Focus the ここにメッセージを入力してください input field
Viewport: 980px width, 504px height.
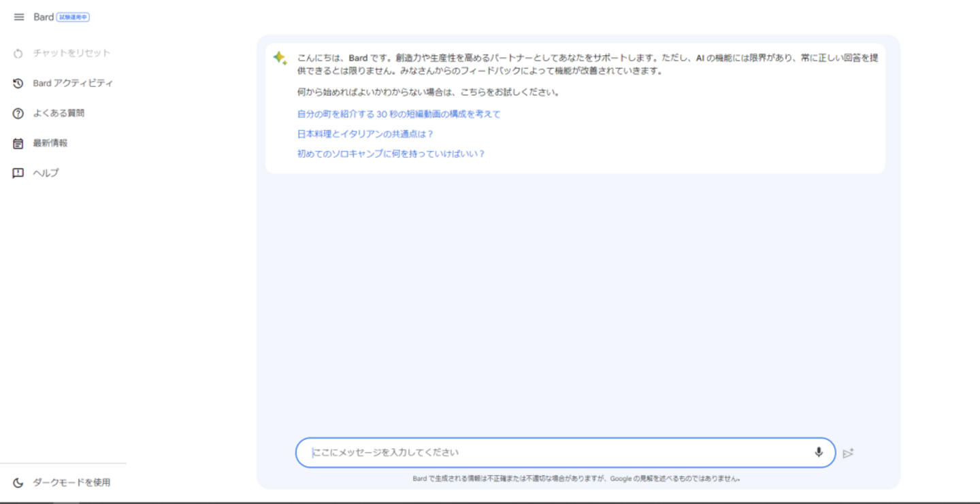click(566, 452)
